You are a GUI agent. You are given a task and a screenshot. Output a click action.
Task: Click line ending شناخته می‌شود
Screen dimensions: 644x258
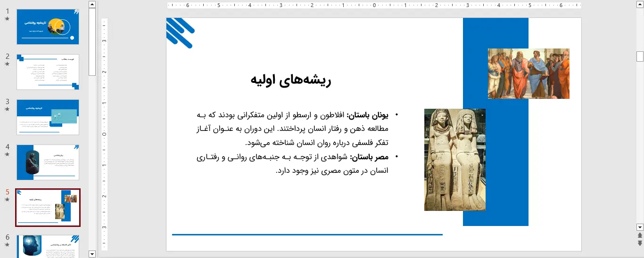tap(316, 143)
